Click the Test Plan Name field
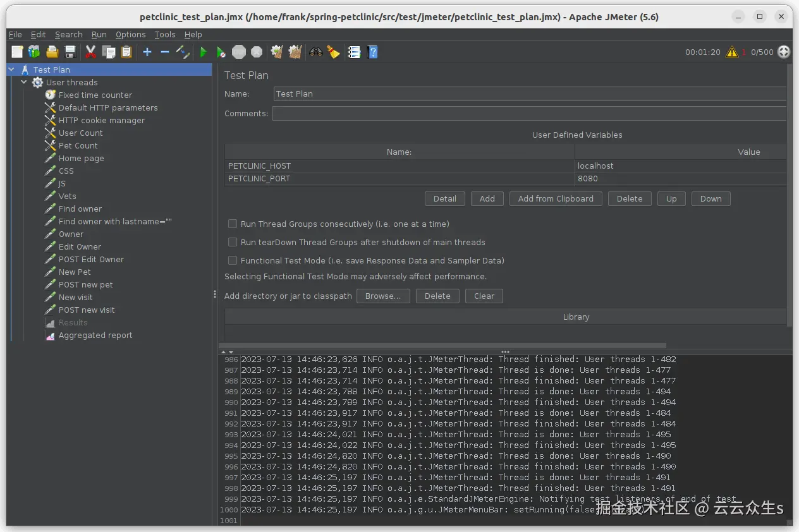Screen dimensions: 799x532 530,94
